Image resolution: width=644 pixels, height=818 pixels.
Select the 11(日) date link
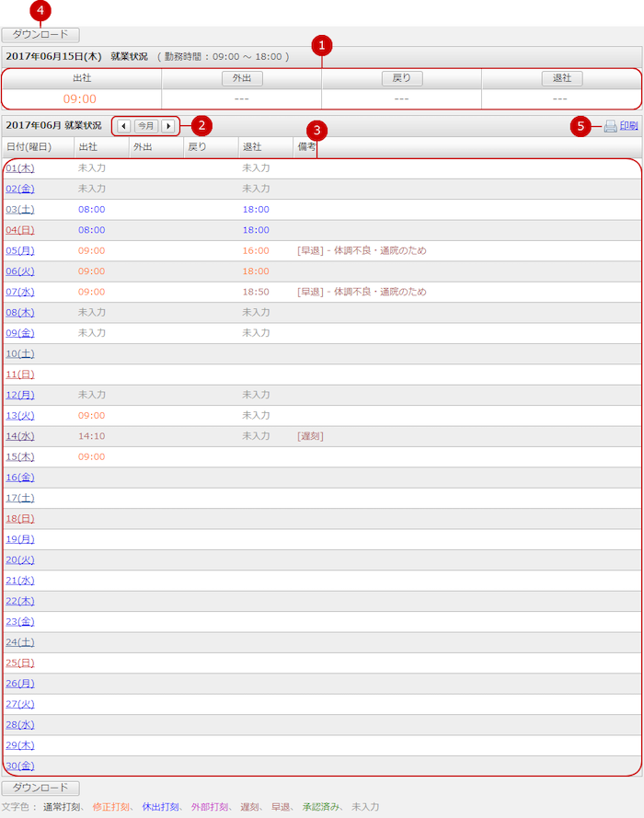tap(20, 374)
